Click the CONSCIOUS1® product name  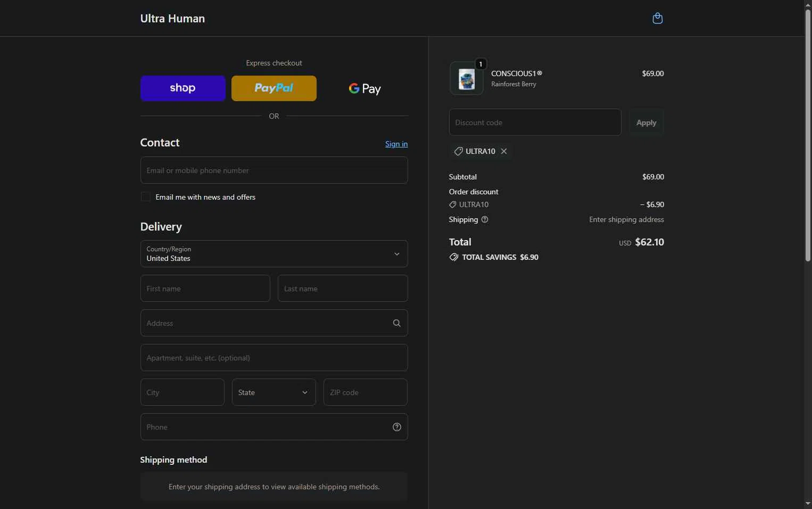517,73
